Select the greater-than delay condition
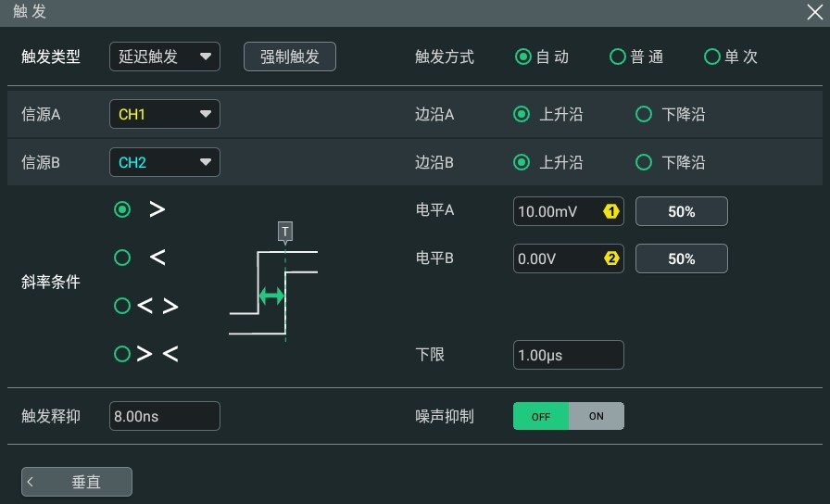This screenshot has width=830, height=504. coord(122,209)
